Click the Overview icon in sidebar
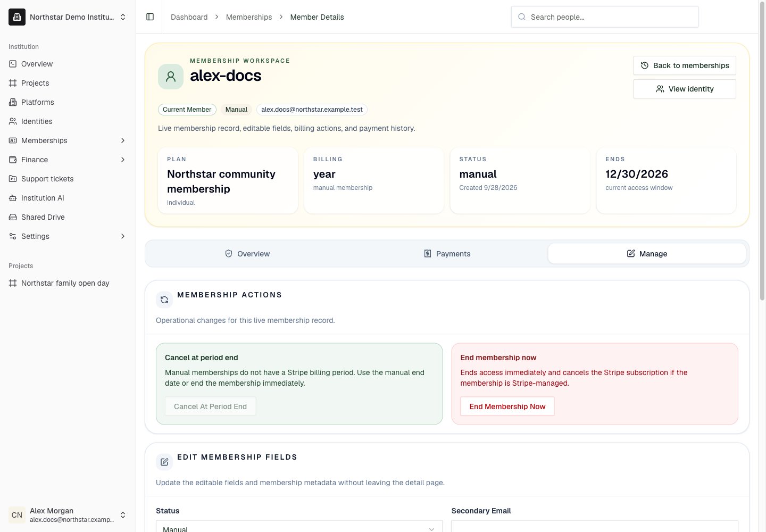 coord(13,64)
